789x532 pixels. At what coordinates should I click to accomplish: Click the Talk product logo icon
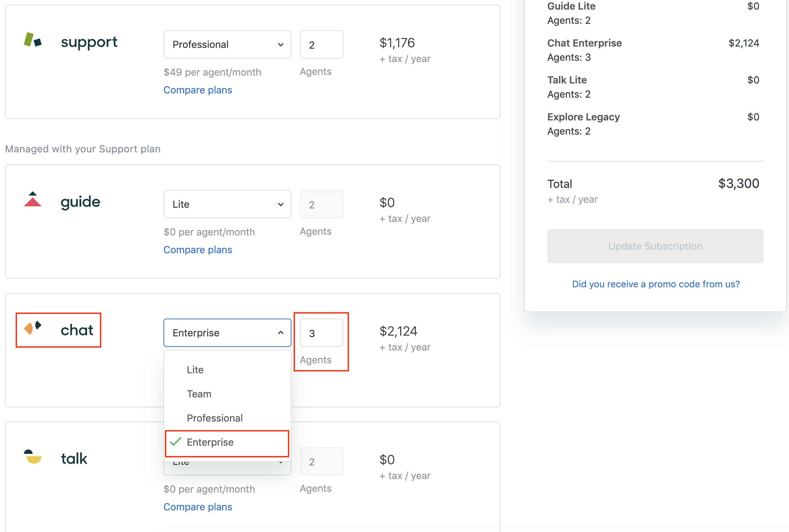[x=33, y=457]
